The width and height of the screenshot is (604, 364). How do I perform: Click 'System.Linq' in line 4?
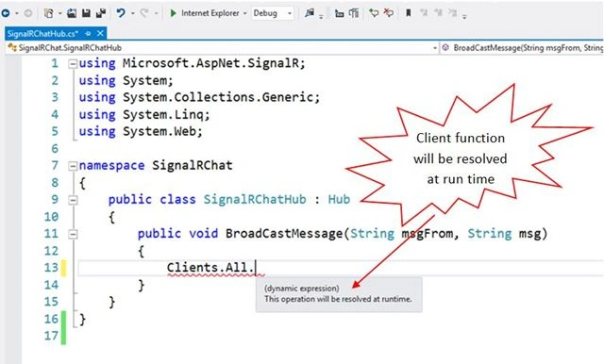tap(162, 115)
